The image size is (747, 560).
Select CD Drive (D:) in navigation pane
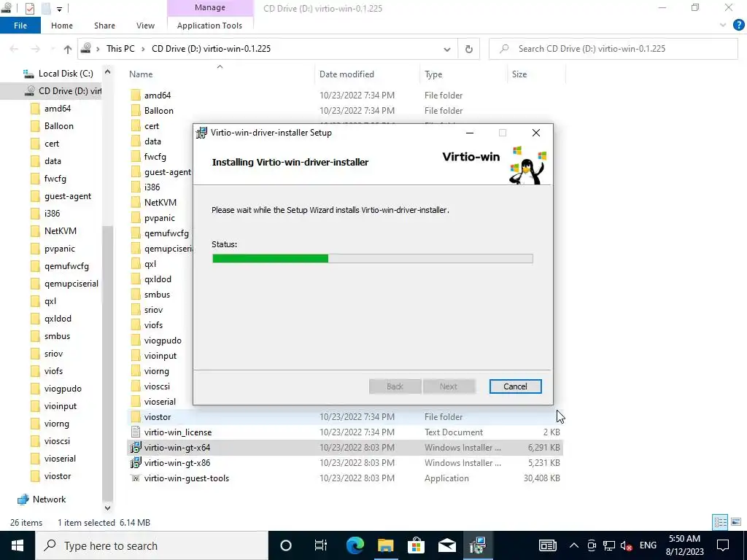tap(62, 91)
